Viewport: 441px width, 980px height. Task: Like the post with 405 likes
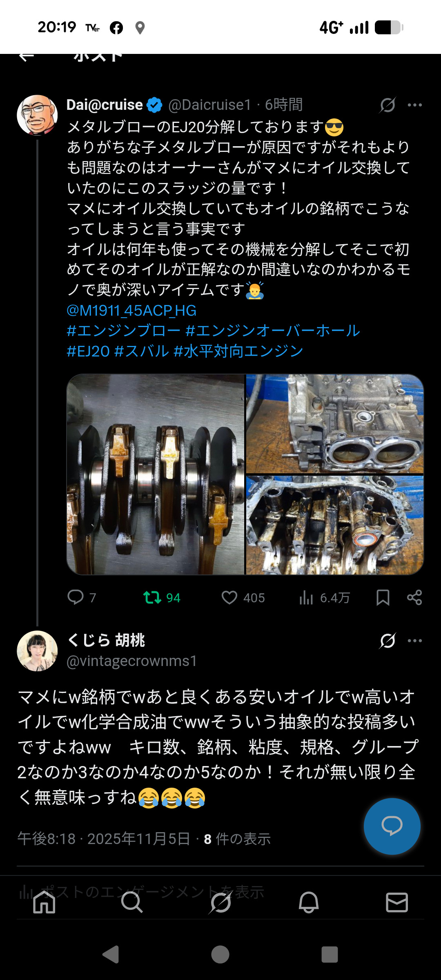pos(229,598)
